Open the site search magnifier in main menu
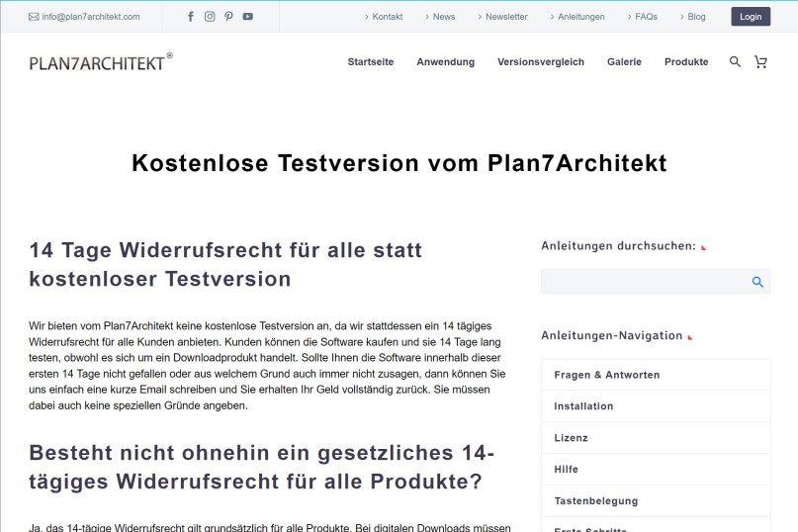This screenshot has width=798, height=532. tap(735, 61)
